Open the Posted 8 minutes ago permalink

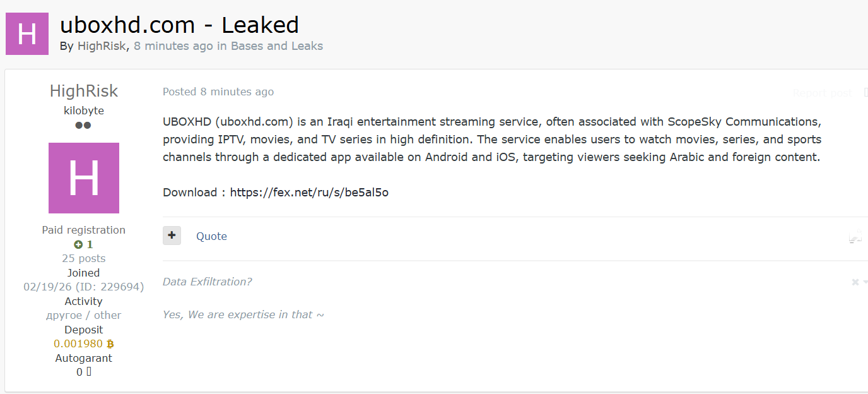pos(218,92)
